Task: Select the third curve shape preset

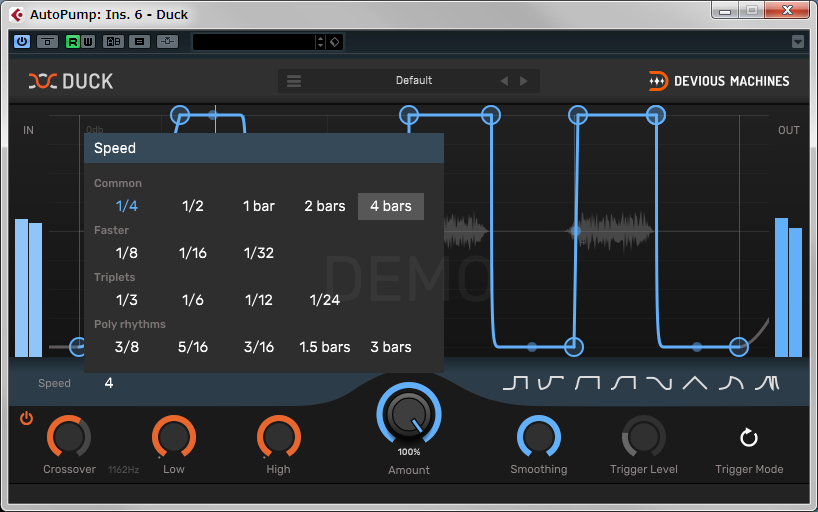Action: point(587,383)
